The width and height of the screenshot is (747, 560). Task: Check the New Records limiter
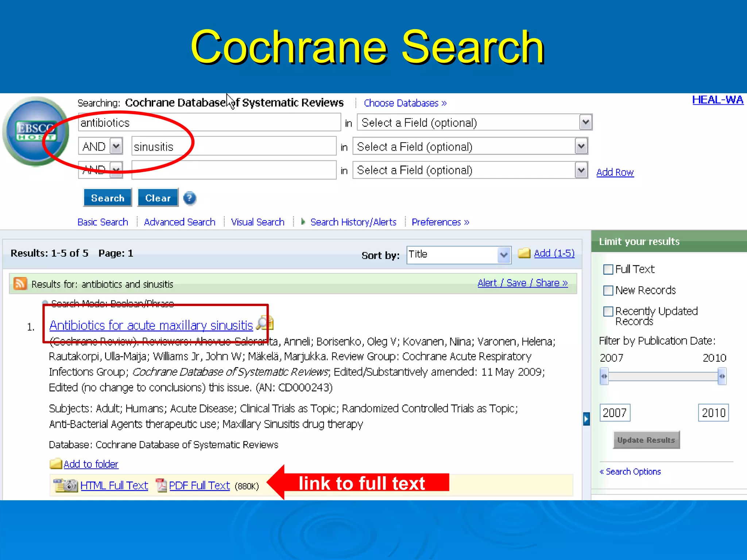[x=608, y=291]
